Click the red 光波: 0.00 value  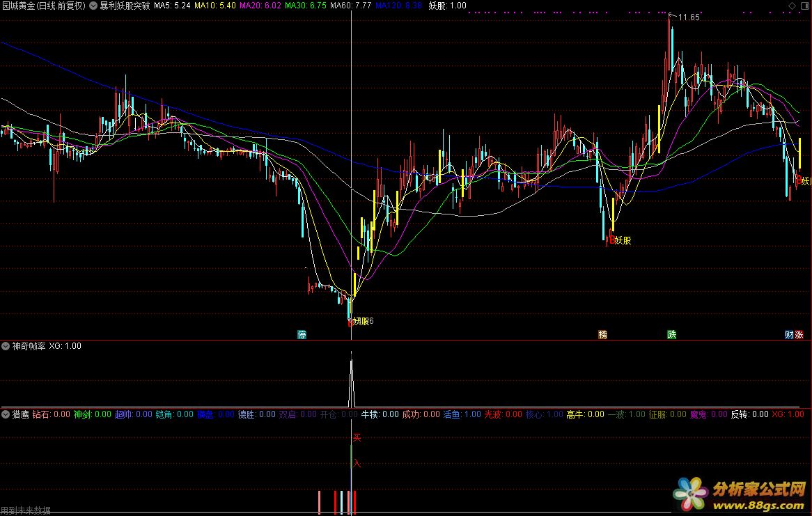[x=503, y=414]
